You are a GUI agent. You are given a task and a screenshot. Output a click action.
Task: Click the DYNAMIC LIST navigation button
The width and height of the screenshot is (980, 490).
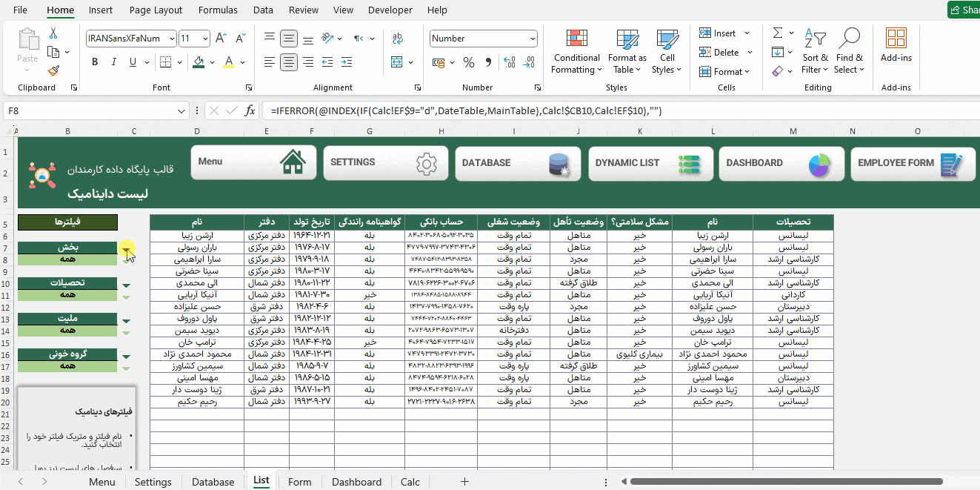651,163
